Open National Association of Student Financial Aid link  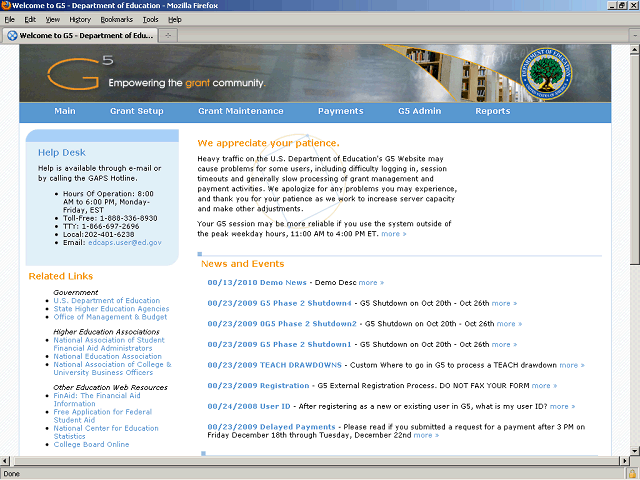(x=109, y=344)
